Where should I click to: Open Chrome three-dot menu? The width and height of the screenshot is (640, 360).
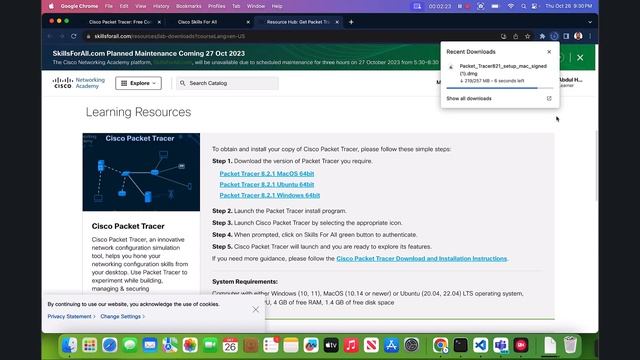tap(590, 36)
